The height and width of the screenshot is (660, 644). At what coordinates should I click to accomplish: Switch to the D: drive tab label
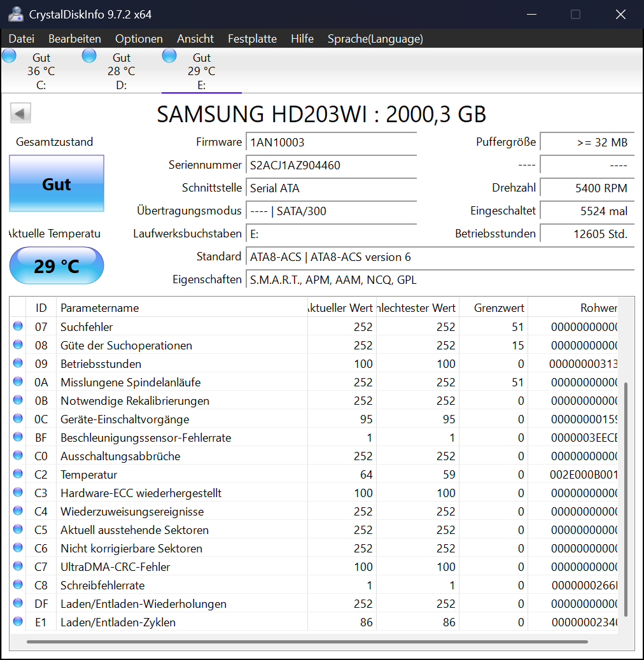(121, 85)
